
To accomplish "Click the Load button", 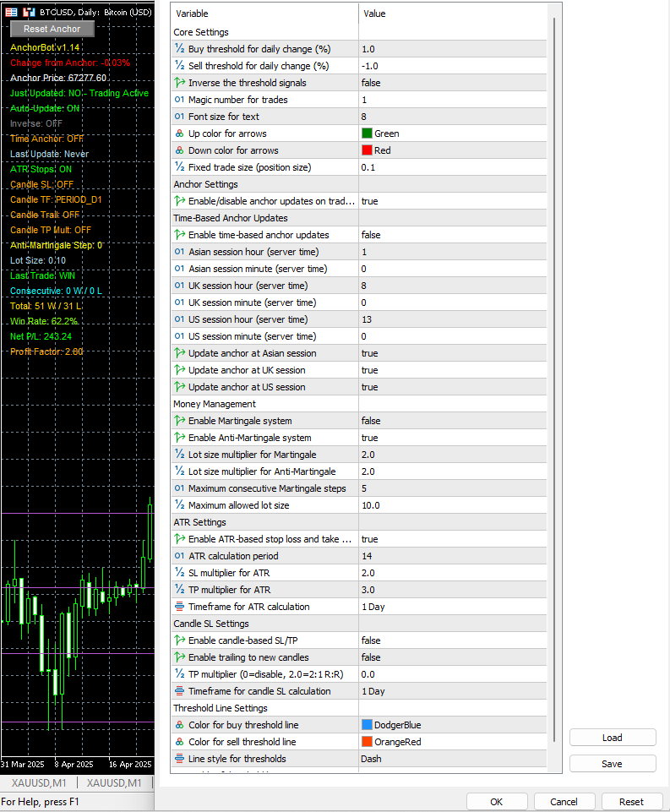I will (x=613, y=738).
